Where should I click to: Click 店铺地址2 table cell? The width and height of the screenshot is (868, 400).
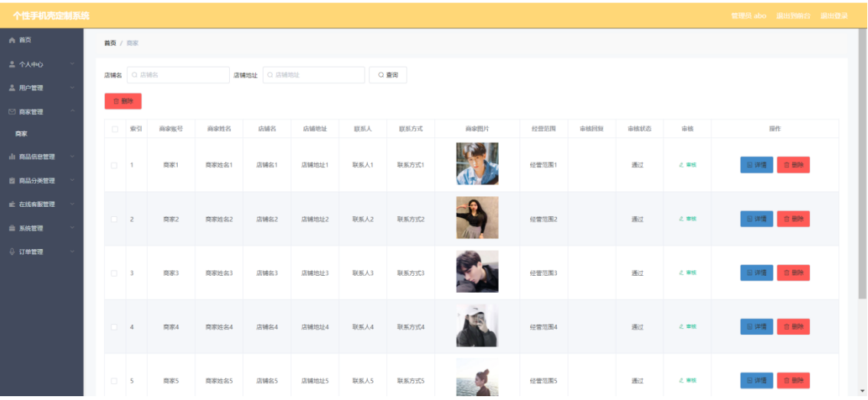(x=315, y=219)
